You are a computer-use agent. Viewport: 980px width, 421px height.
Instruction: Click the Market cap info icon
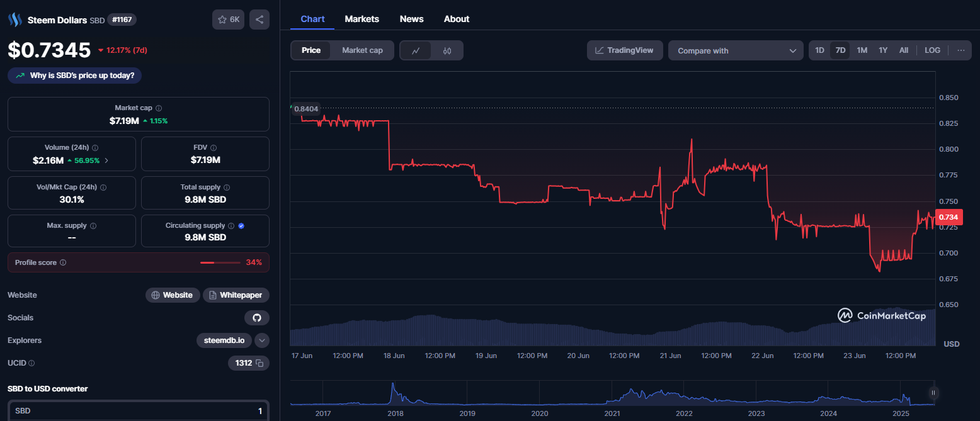click(159, 108)
